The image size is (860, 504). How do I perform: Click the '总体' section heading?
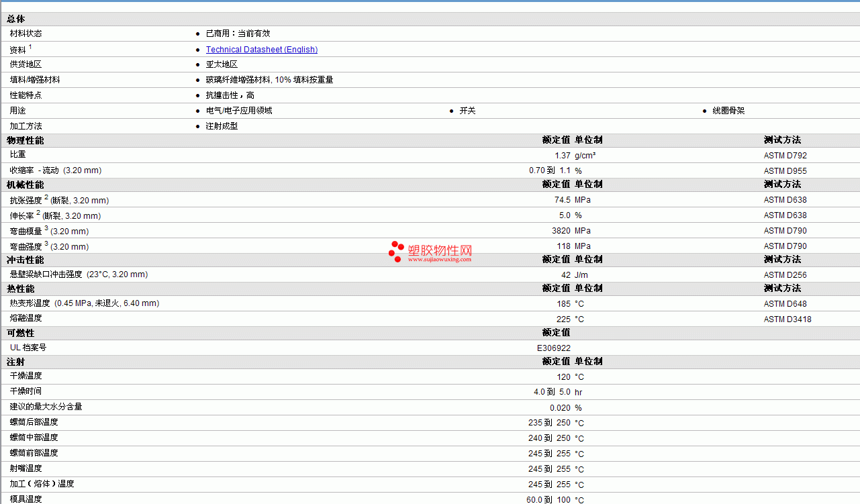16,19
